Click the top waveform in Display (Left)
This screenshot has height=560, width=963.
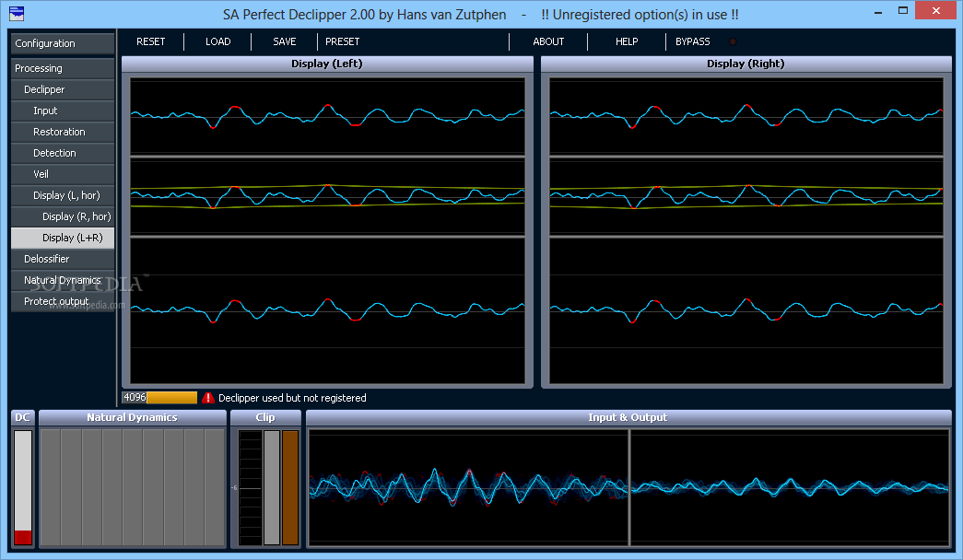coord(327,117)
